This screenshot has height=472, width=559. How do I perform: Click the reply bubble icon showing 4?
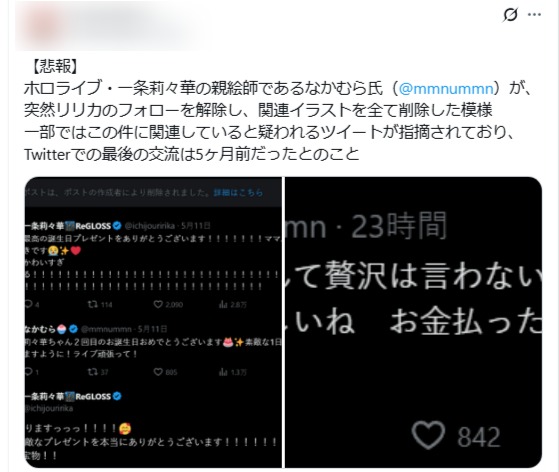[29, 304]
